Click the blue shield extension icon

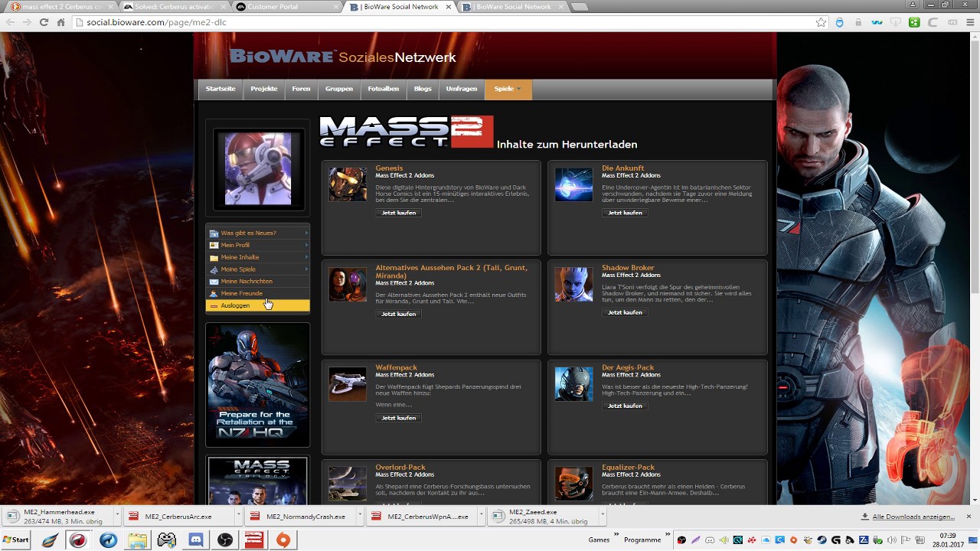(x=840, y=22)
